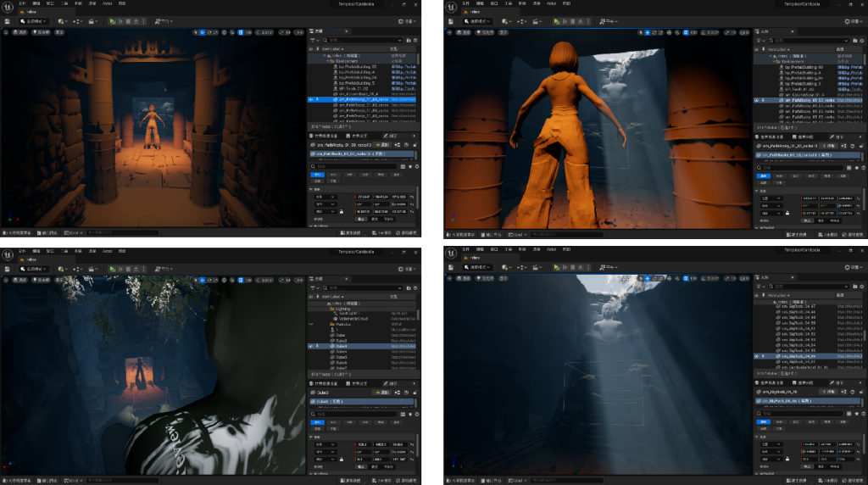This screenshot has height=485, width=868.
Task: Toggle eye icon of highlighted row in top-left outliner
Action: click(309, 99)
